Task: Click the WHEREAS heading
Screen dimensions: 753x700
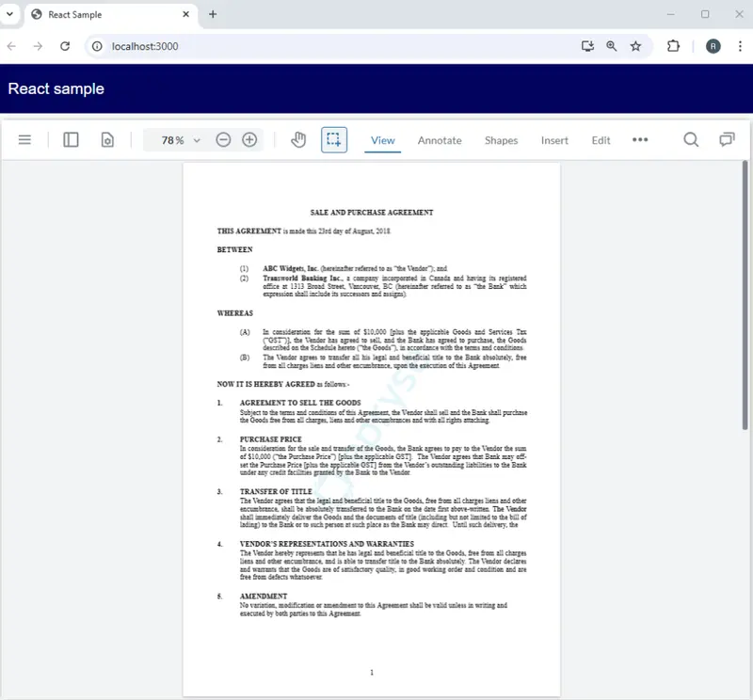Action: click(234, 313)
